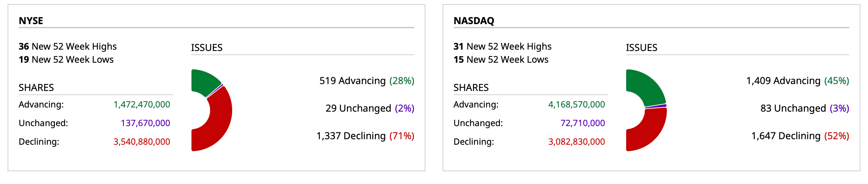The image size is (868, 184).
Task: Click the 1,409 Advancing (45%) label
Action: [x=798, y=81]
